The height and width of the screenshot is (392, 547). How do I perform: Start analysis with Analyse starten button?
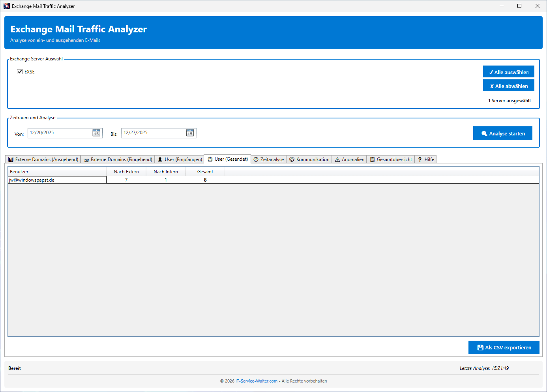click(502, 133)
